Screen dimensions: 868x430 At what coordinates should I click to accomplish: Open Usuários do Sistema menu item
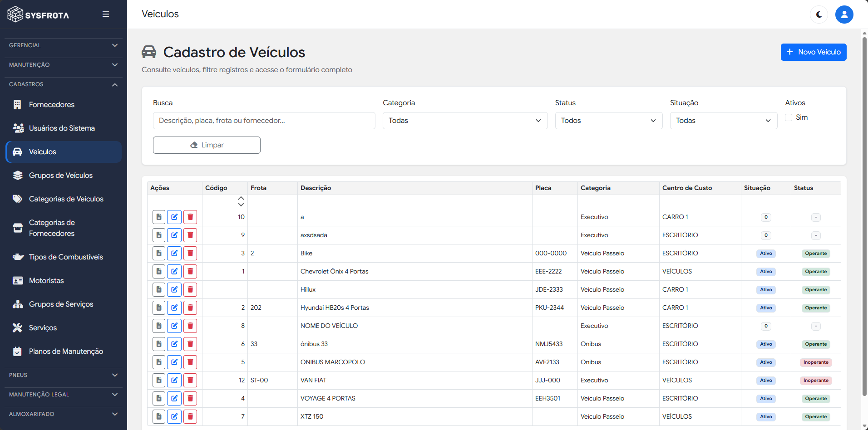pos(64,128)
